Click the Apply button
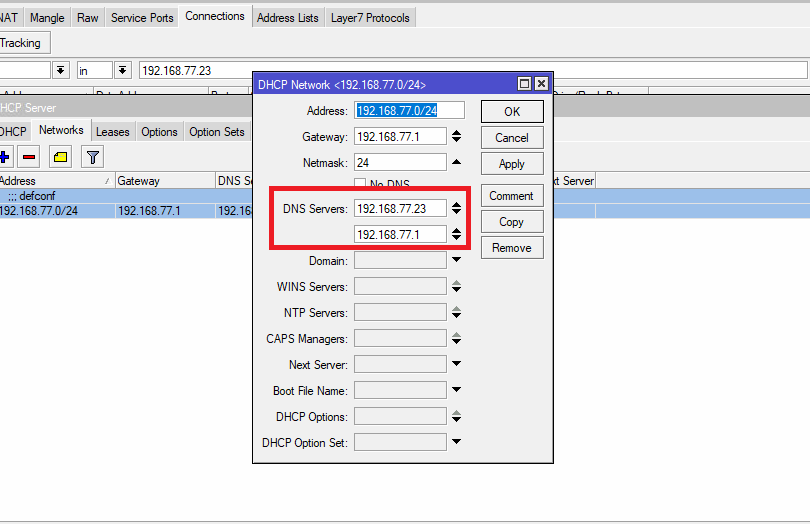810x524 pixels. [511, 164]
